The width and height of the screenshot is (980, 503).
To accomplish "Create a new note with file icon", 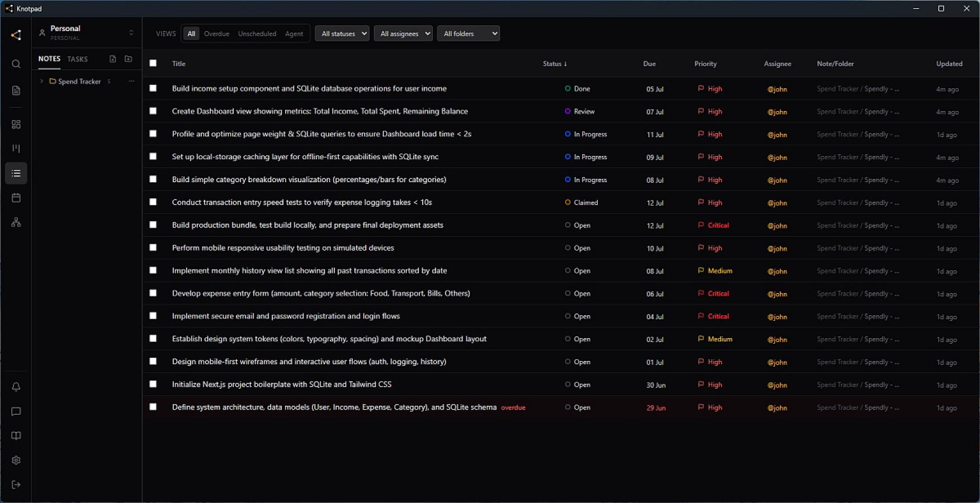I will tap(113, 59).
